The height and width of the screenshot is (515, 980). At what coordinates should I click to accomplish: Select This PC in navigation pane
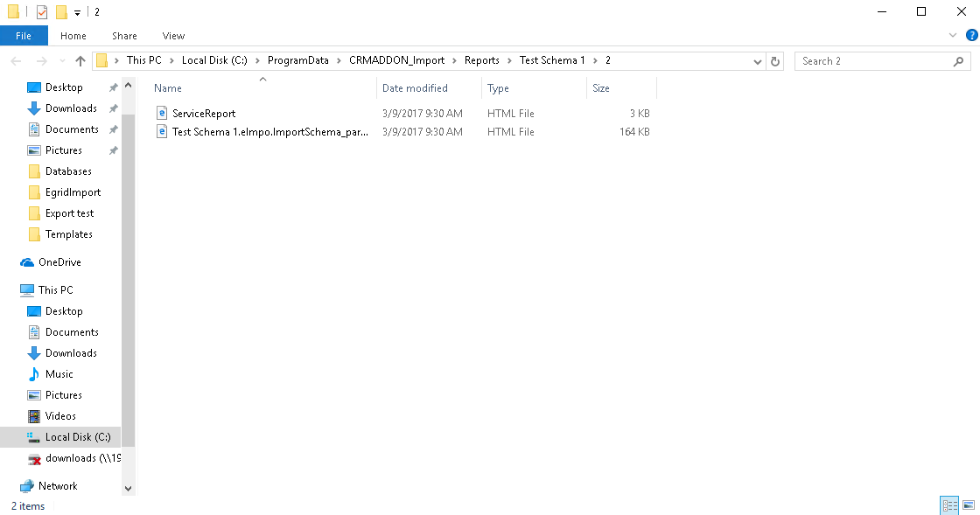coord(56,289)
